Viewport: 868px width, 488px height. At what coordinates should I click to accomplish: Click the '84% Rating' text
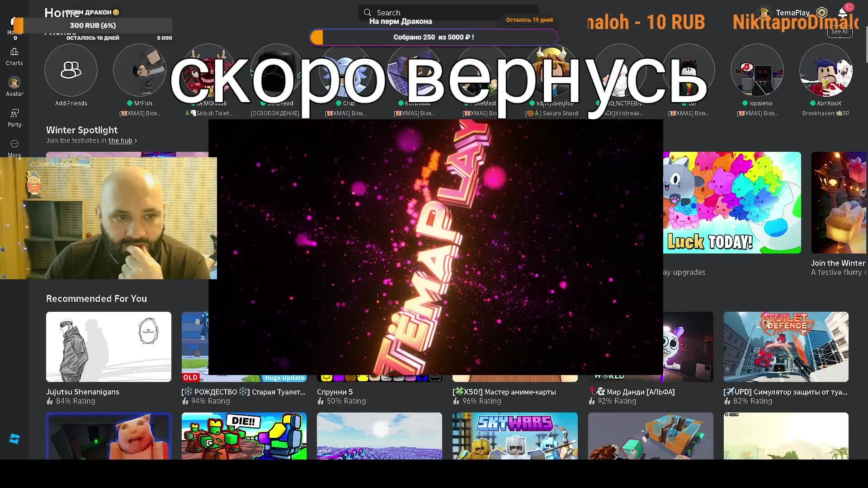75,401
